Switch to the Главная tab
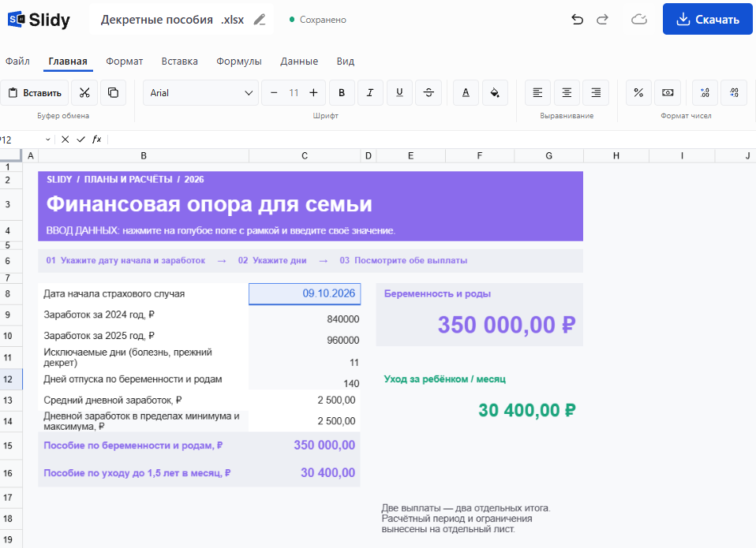 68,62
